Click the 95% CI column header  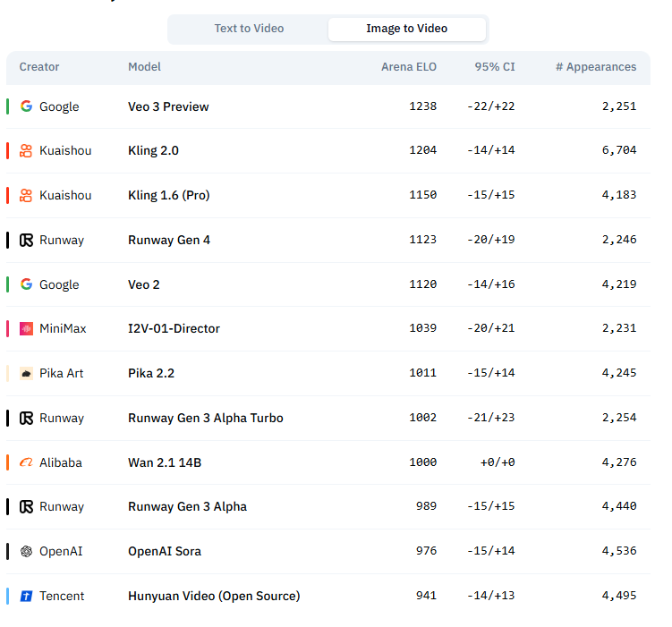495,67
